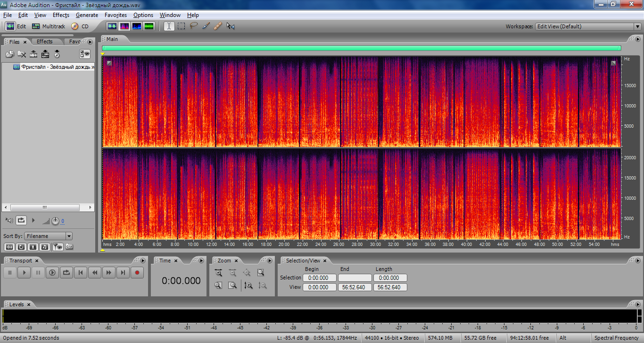The width and height of the screenshot is (644, 343).
Task: Click preview volume value 0
Action: coord(63,221)
